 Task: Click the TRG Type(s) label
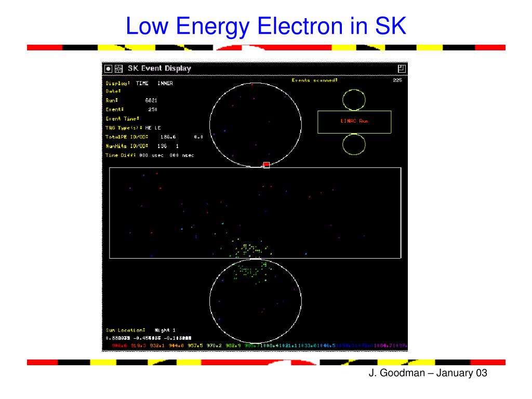pos(124,128)
